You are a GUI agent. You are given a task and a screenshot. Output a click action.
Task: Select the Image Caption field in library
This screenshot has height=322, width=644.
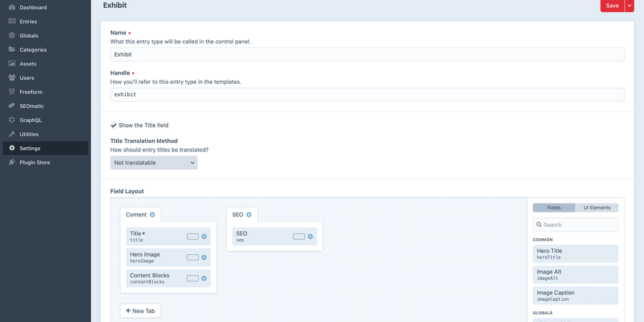pos(575,296)
